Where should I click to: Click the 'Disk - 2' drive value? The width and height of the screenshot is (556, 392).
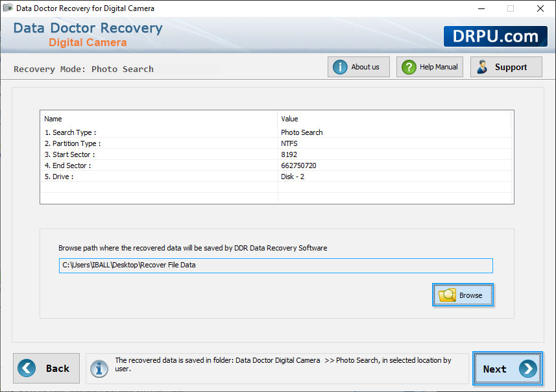pyautogui.click(x=293, y=177)
